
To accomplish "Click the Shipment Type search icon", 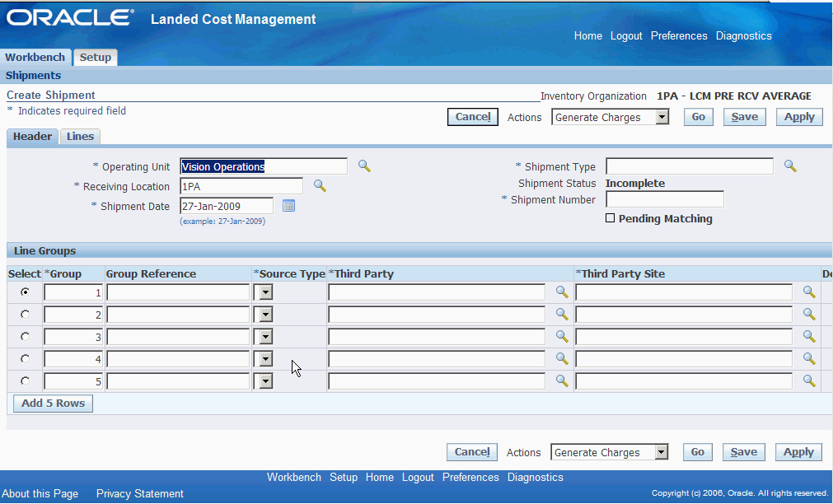I will [x=790, y=166].
